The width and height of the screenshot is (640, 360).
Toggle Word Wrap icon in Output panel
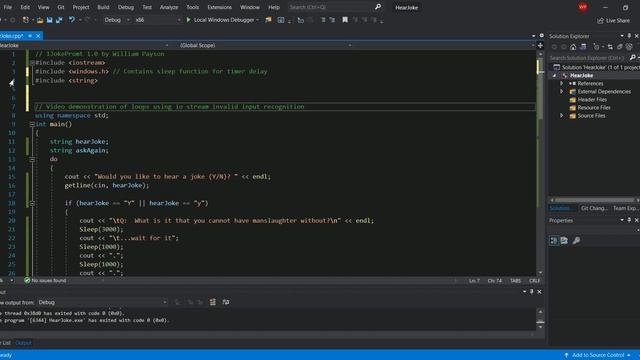tap(226, 302)
